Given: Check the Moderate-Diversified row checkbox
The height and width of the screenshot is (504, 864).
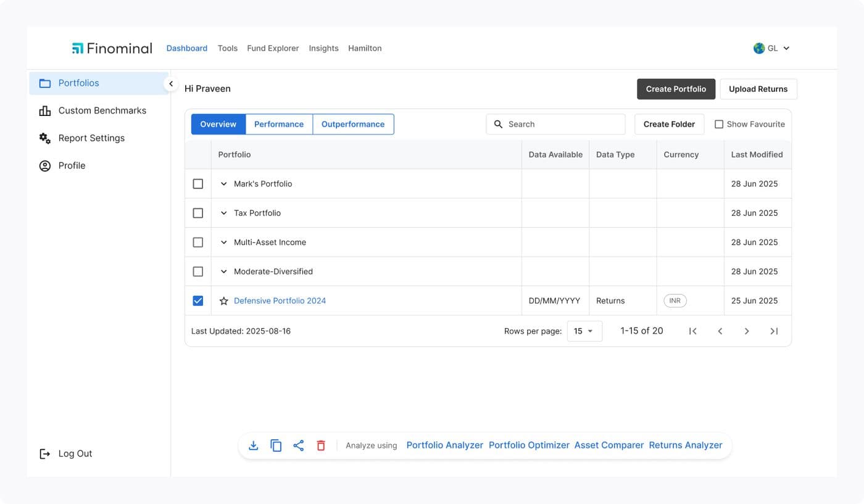Looking at the screenshot, I should (198, 271).
